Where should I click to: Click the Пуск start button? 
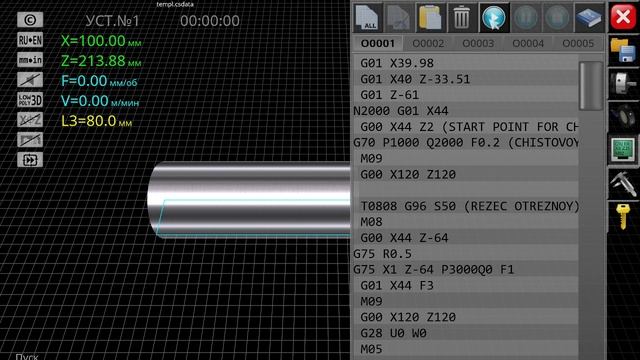(x=27, y=356)
